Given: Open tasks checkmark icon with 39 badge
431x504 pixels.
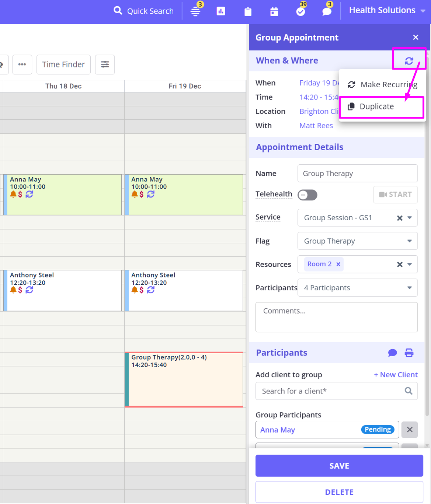Looking at the screenshot, I should 301,11.
